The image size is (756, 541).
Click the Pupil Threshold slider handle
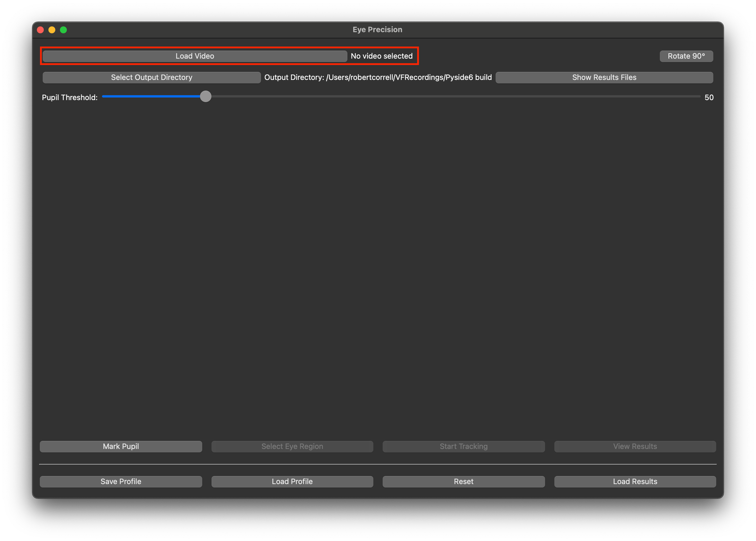click(206, 96)
